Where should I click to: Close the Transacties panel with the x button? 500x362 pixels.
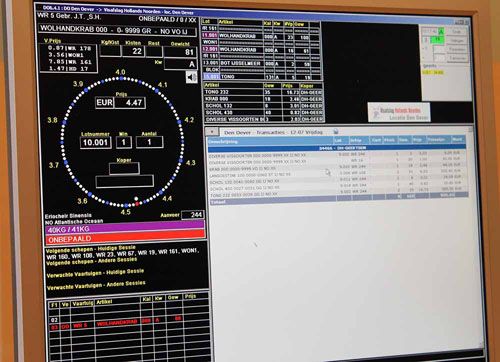(212, 132)
